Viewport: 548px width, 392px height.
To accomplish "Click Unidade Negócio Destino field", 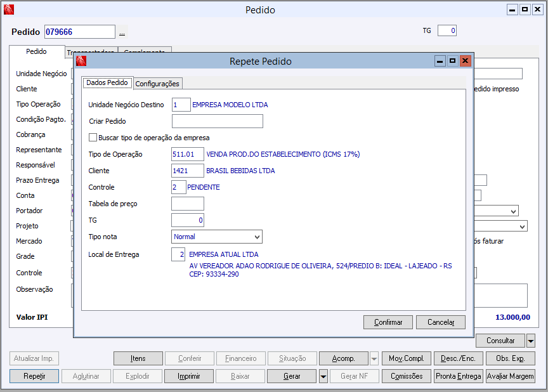I will click(181, 105).
